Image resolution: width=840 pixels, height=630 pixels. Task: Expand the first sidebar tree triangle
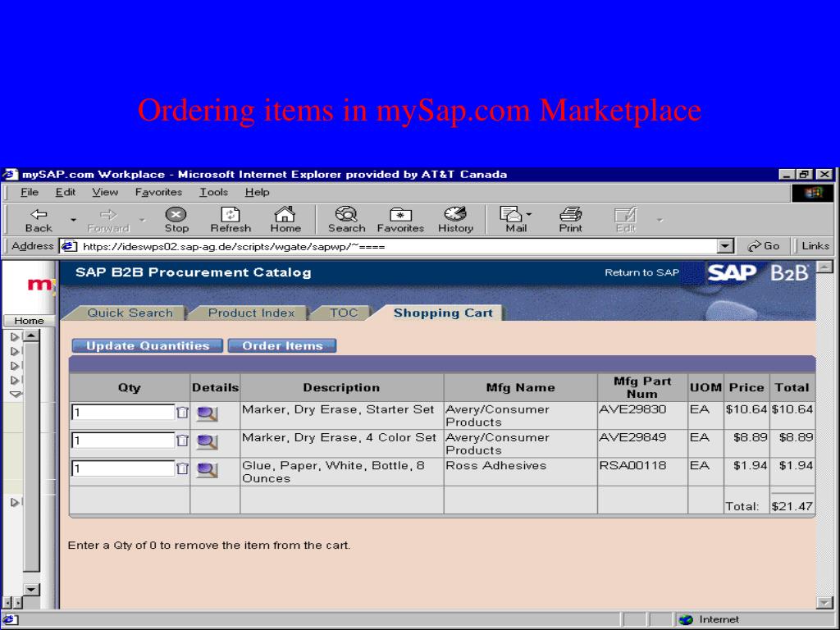tap(15, 337)
